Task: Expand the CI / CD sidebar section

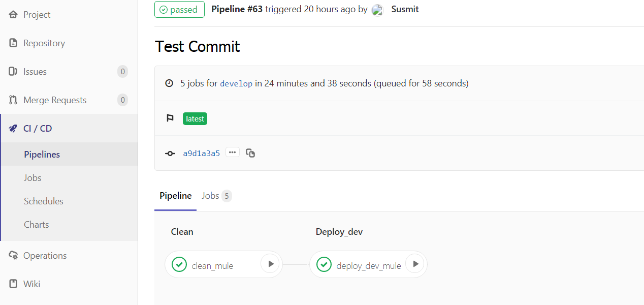Action: (38, 129)
